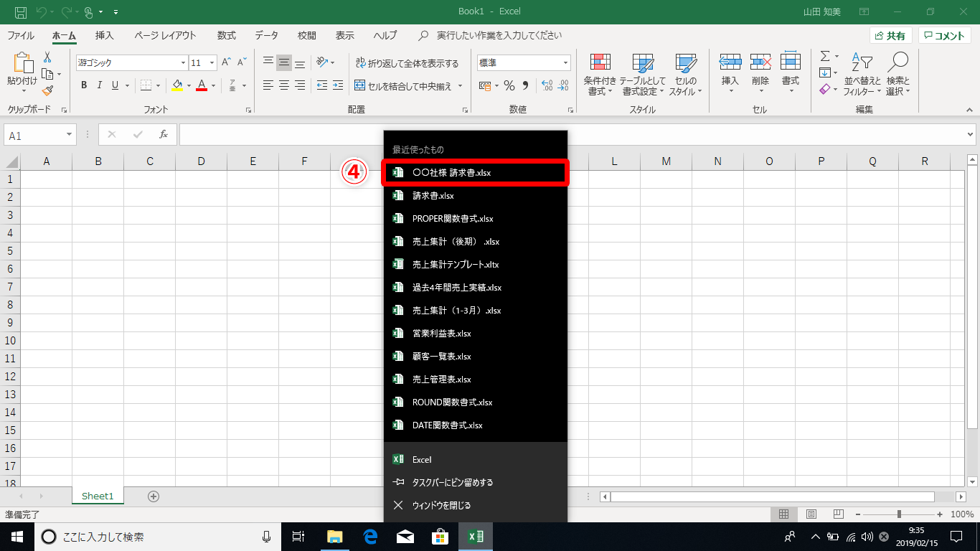Click the 書式 cells icon
Viewport: 980px width, 551px height.
click(x=791, y=62)
